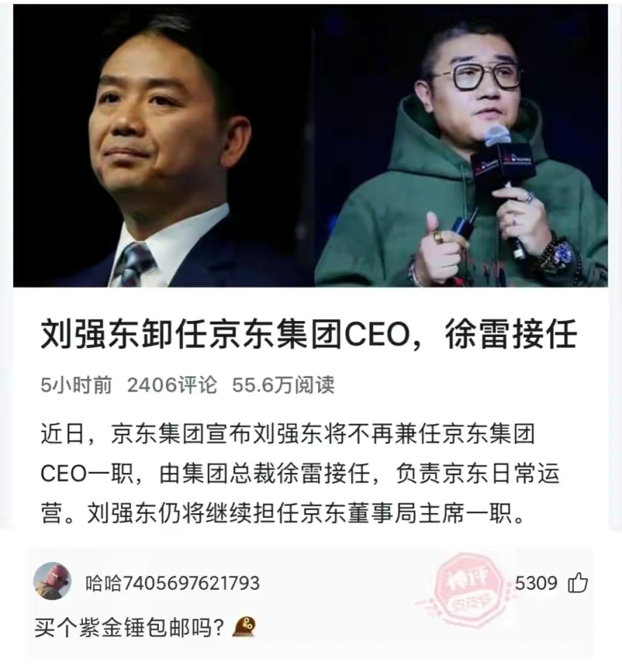Image resolution: width=622 pixels, height=672 pixels.
Task: Open the right photo of the man in a green hoodie
Action: coord(462,146)
